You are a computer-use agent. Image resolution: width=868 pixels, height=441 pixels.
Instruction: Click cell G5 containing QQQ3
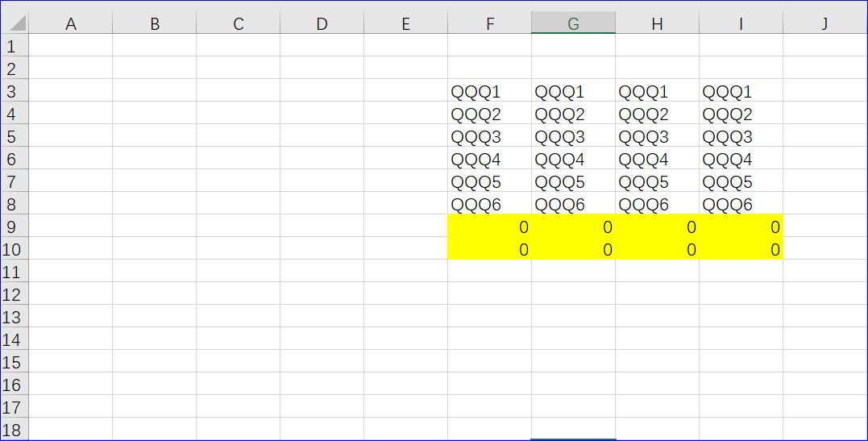point(574,135)
